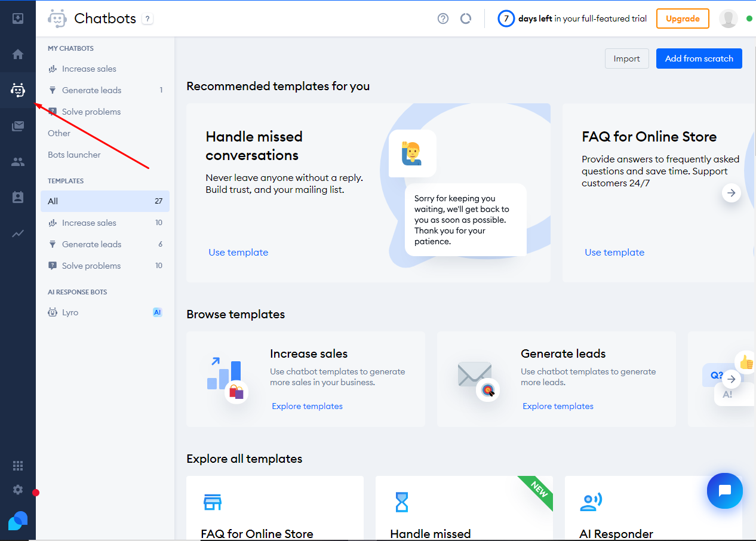756x541 pixels.
Task: Click the help circle icon in header
Action: (x=443, y=19)
